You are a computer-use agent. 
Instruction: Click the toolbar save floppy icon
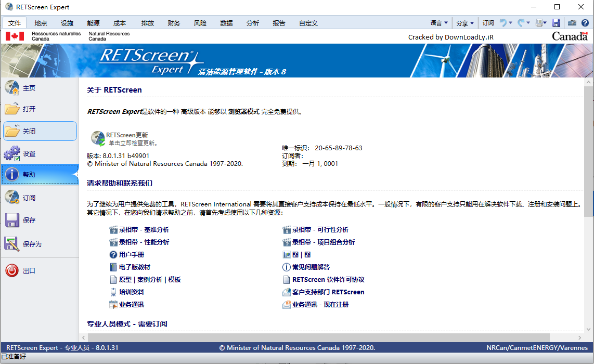tap(556, 23)
